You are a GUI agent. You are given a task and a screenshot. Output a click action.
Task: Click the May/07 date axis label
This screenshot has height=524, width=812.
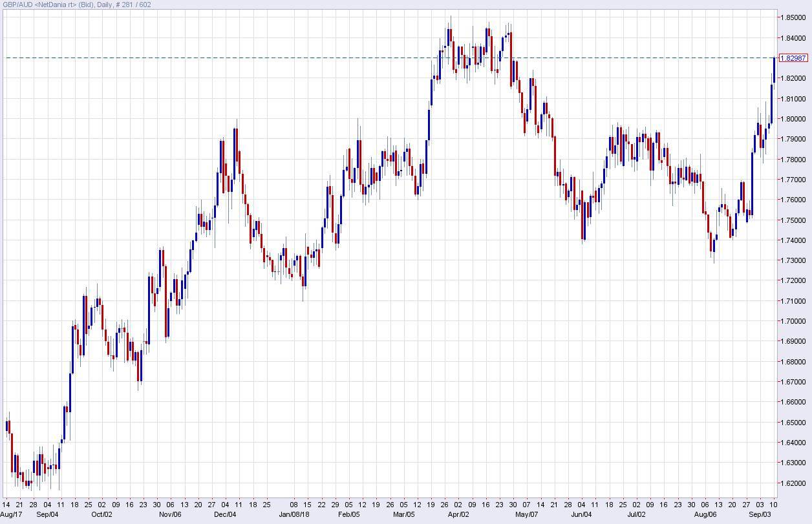pyautogui.click(x=527, y=515)
